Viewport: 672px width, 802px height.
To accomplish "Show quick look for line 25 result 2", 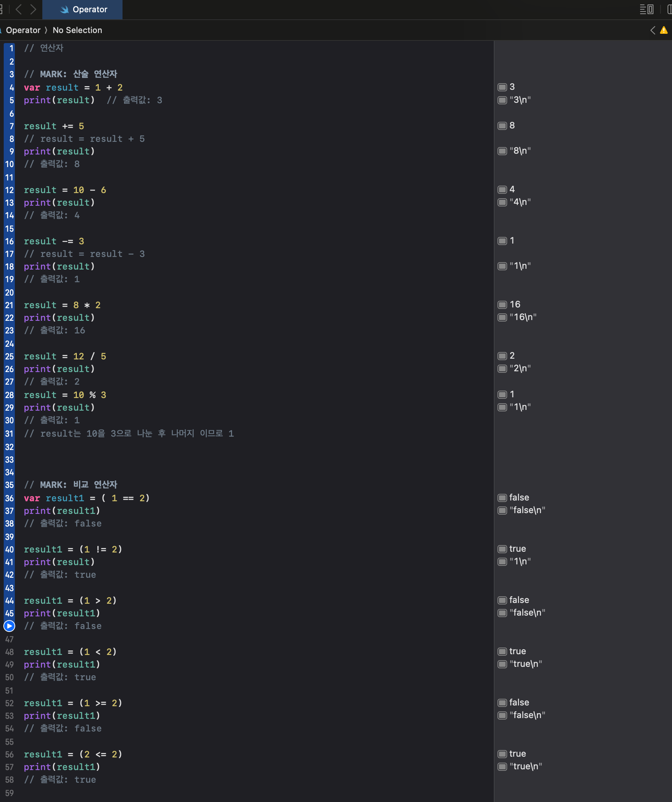I will coord(502,356).
